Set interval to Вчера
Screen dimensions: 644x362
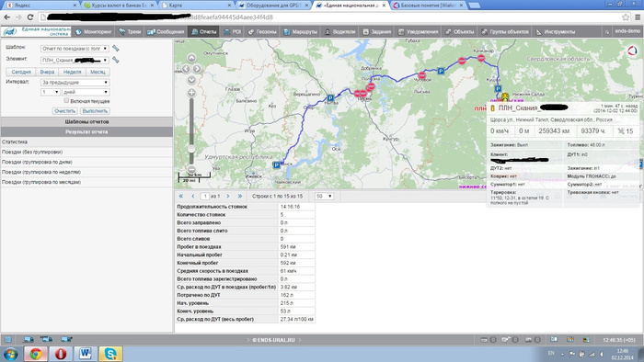(x=47, y=72)
